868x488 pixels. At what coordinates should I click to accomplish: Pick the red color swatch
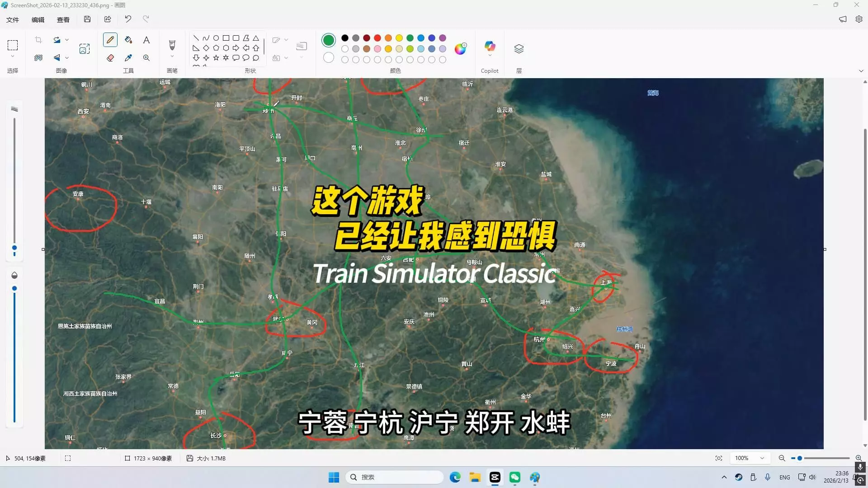point(377,38)
